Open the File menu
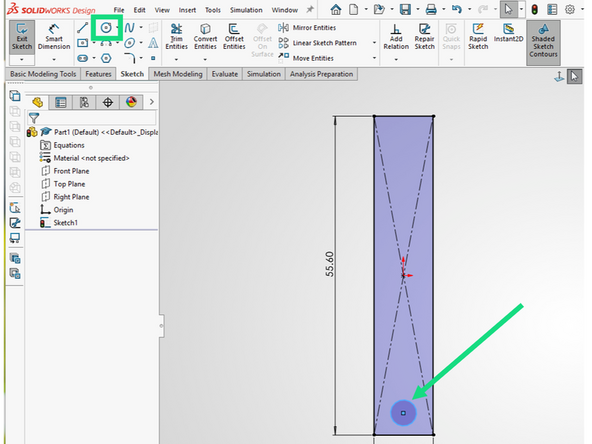The height and width of the screenshot is (444, 592). [119, 10]
